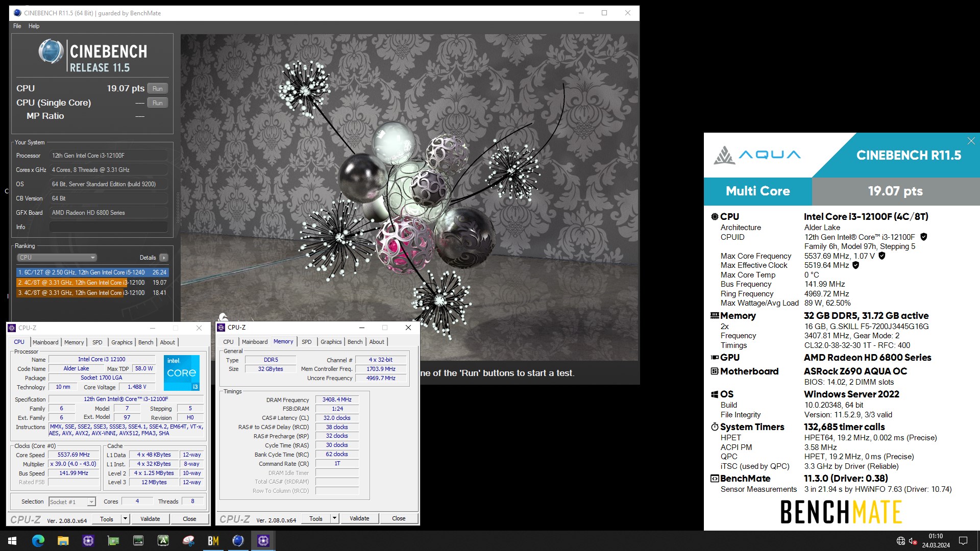The image size is (980, 551).
Task: Expand Tools arrow in CPU-Z memory window
Action: click(334, 518)
